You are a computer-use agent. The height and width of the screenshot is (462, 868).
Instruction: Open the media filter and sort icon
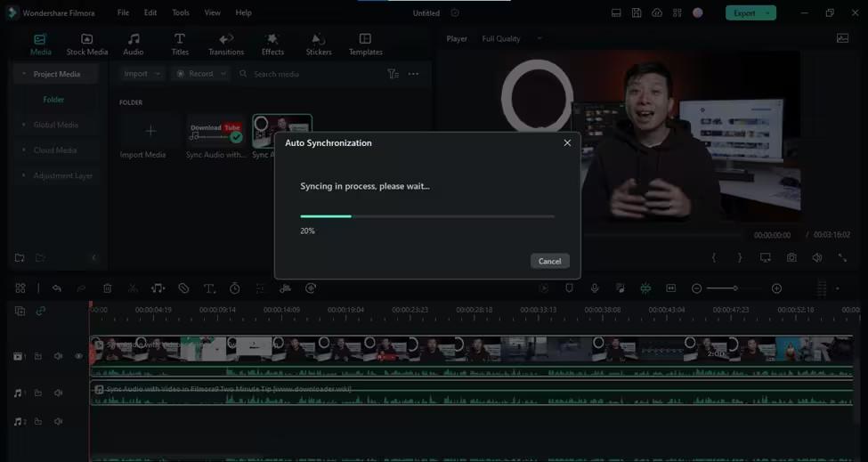393,74
